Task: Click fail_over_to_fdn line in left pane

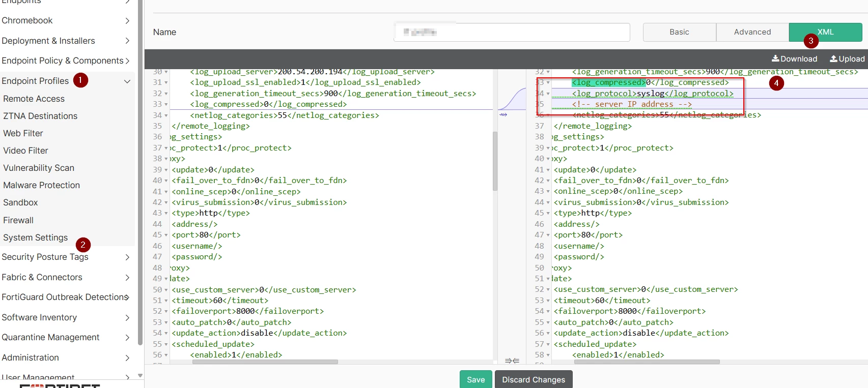Action: 259,181
